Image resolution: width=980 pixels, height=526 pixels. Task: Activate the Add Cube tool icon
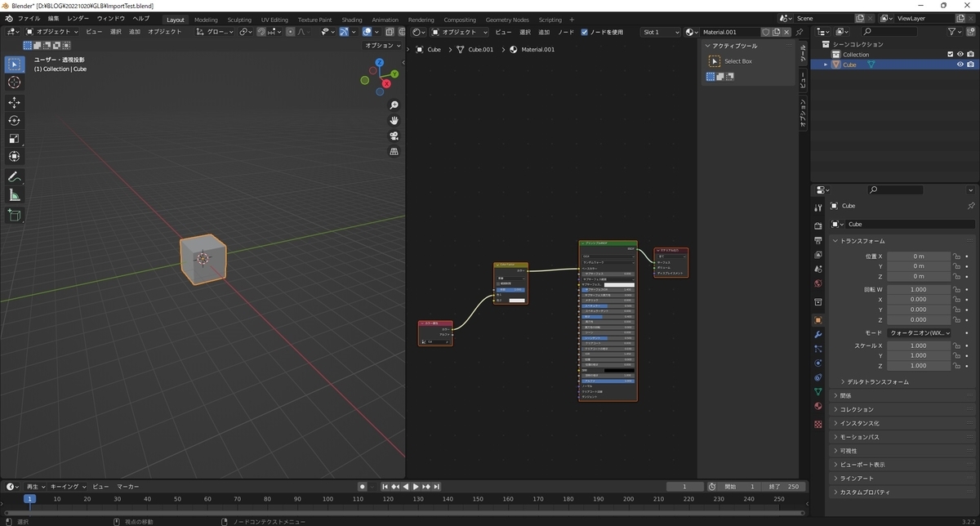[15, 215]
